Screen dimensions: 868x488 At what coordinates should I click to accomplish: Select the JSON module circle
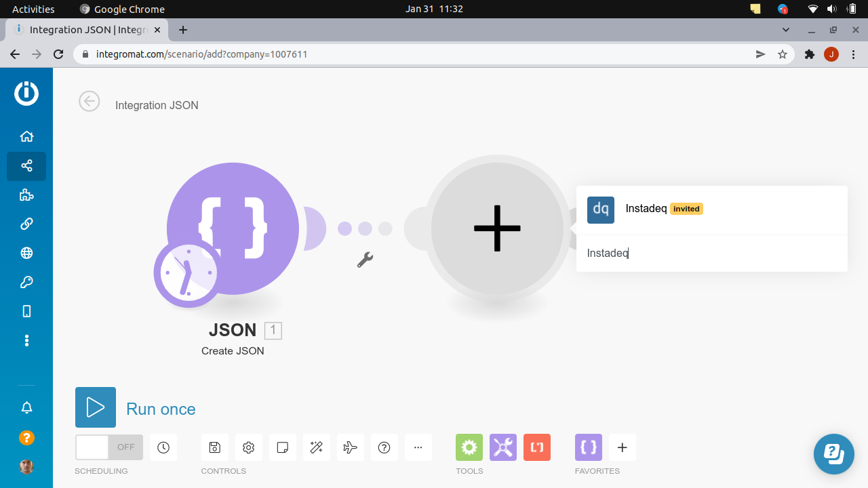coord(233,228)
